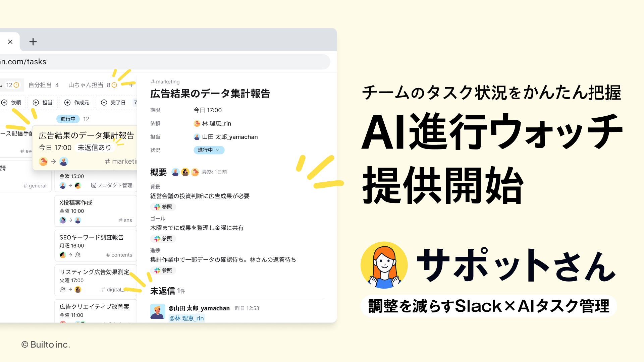Click the Slack 参照 link under ゴール
644x362 pixels.
coord(163,239)
